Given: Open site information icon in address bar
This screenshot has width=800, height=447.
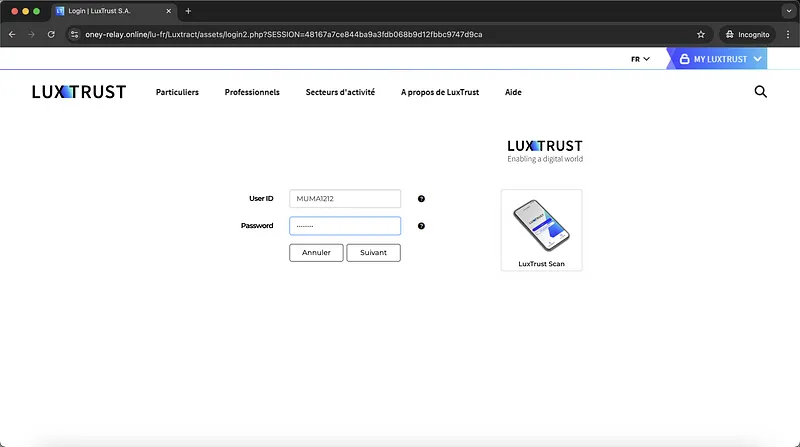Looking at the screenshot, I should [x=74, y=35].
